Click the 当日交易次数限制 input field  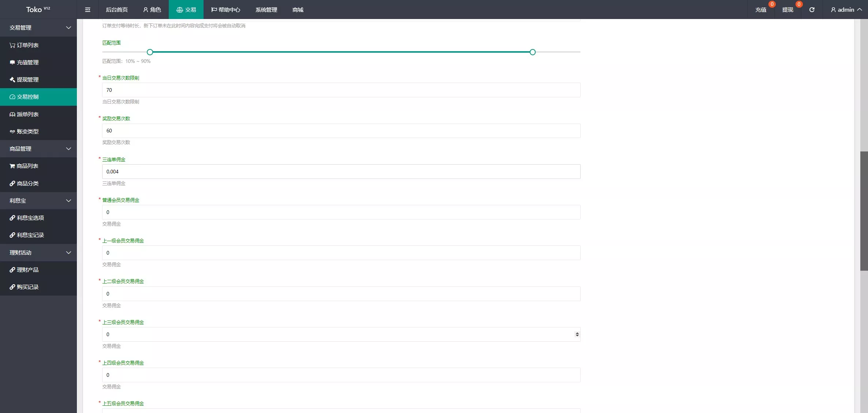point(340,90)
